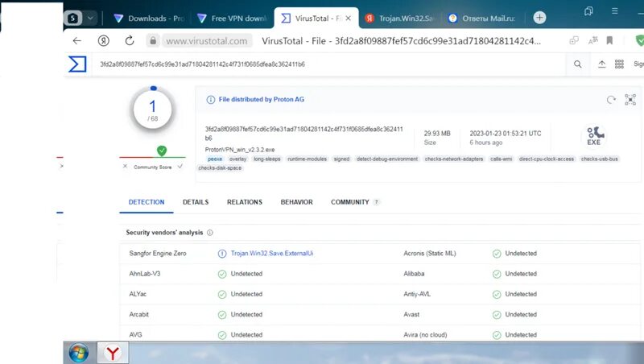
Task: Click File distributed by Proton AG link
Action: coord(261,99)
